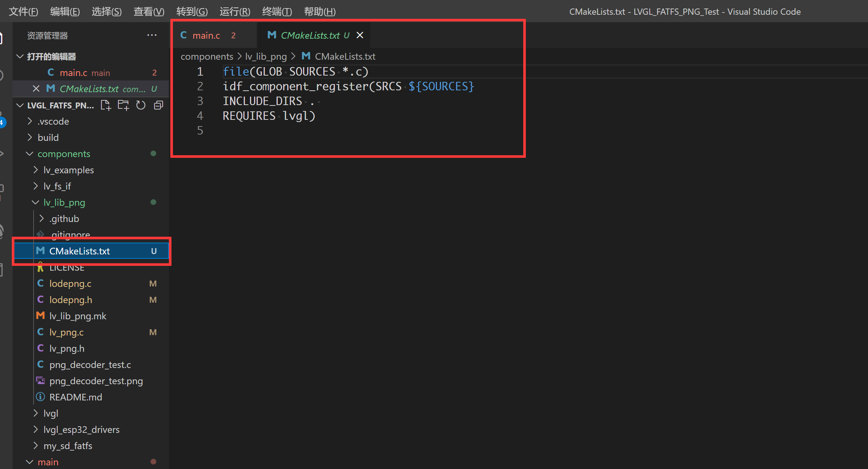Click lv_lib_png in the breadcrumb path
This screenshot has height=469, width=868.
265,56
